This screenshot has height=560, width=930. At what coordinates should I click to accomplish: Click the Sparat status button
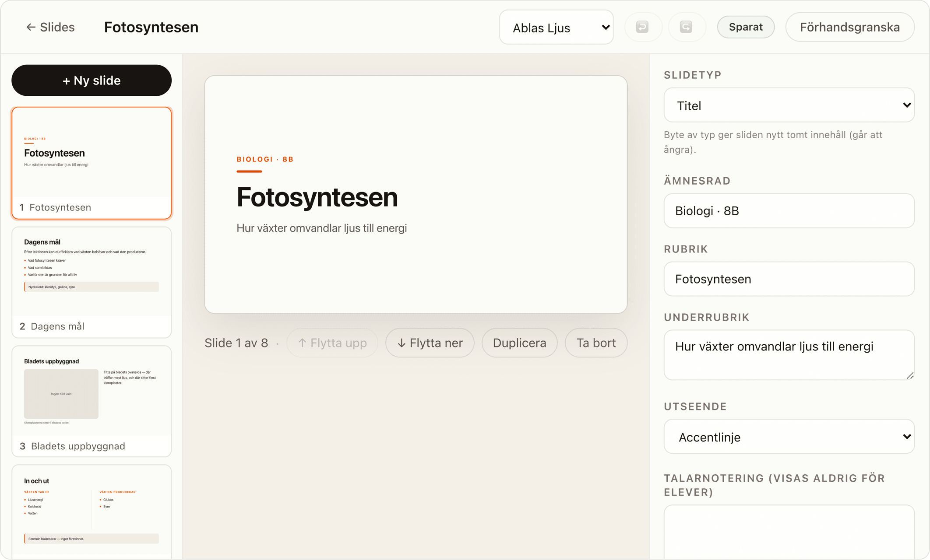click(x=746, y=27)
